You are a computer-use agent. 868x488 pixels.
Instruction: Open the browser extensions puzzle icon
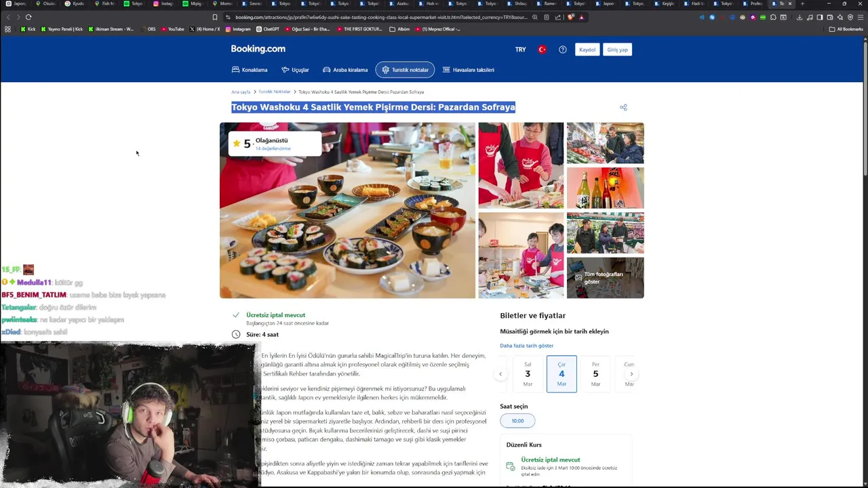point(773,17)
